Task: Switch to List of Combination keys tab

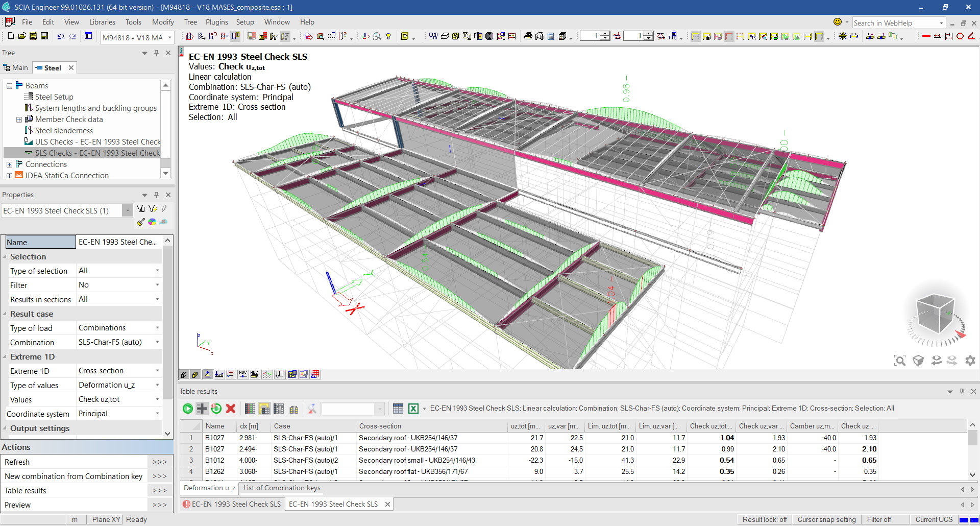Action: coord(282,488)
